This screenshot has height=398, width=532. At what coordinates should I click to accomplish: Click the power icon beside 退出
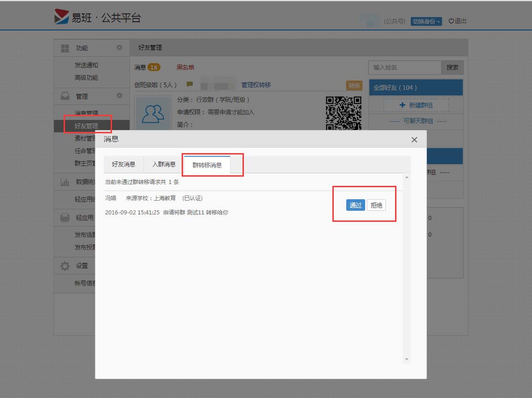coord(451,21)
